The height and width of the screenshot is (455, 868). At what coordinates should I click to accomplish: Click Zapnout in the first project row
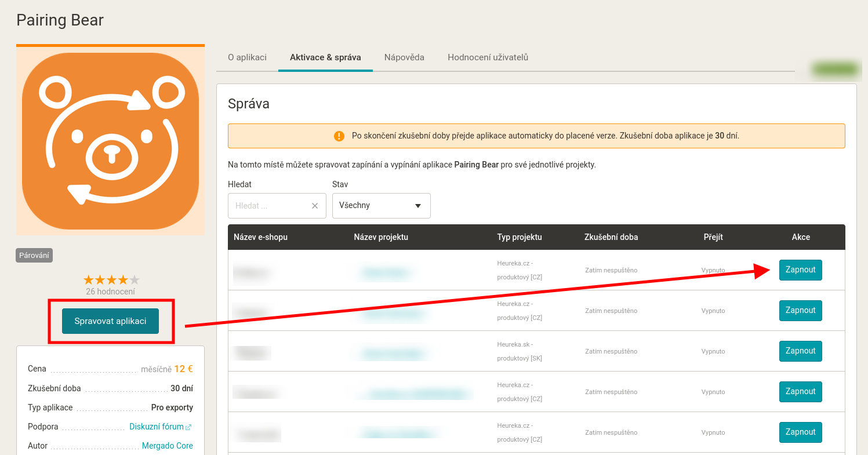[x=800, y=270]
